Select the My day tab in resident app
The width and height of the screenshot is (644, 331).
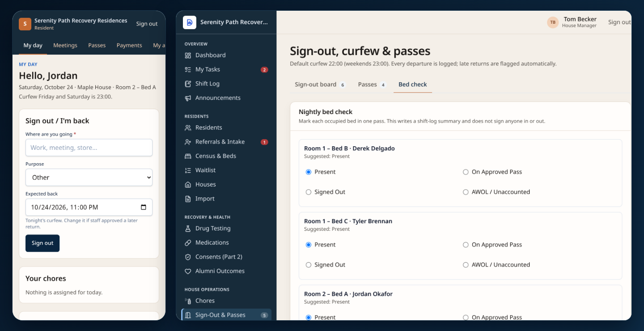tap(33, 46)
